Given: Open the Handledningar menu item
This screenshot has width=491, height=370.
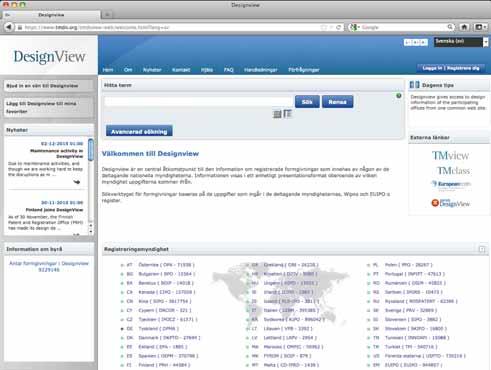Looking at the screenshot, I should (x=261, y=70).
